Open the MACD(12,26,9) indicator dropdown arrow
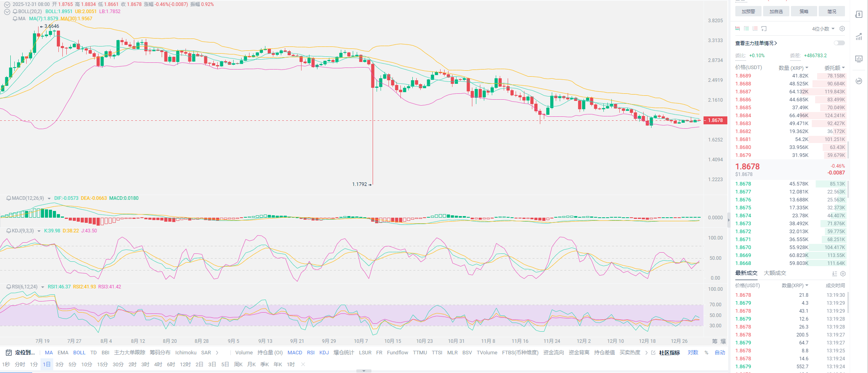Image resolution: width=868 pixels, height=373 pixels. (x=49, y=199)
